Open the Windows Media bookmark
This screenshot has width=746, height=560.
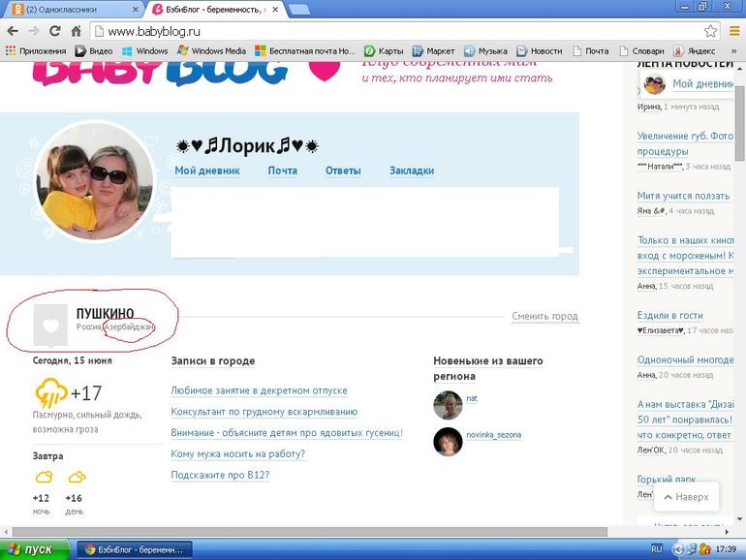pyautogui.click(x=212, y=51)
